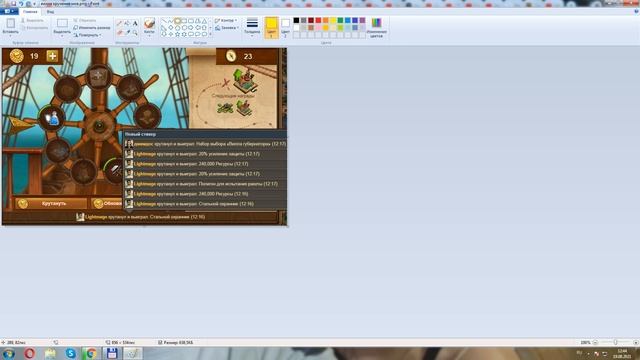Choose the Right arrow shape

191,28
